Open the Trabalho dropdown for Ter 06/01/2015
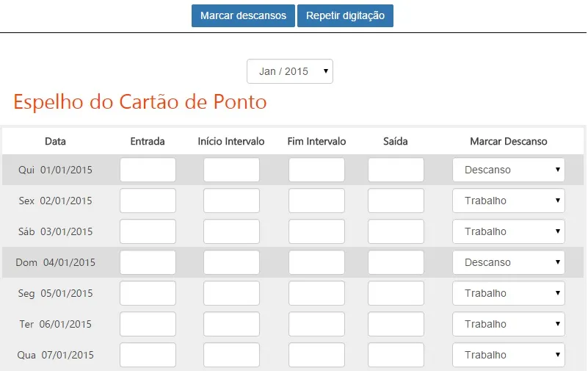 (x=509, y=324)
